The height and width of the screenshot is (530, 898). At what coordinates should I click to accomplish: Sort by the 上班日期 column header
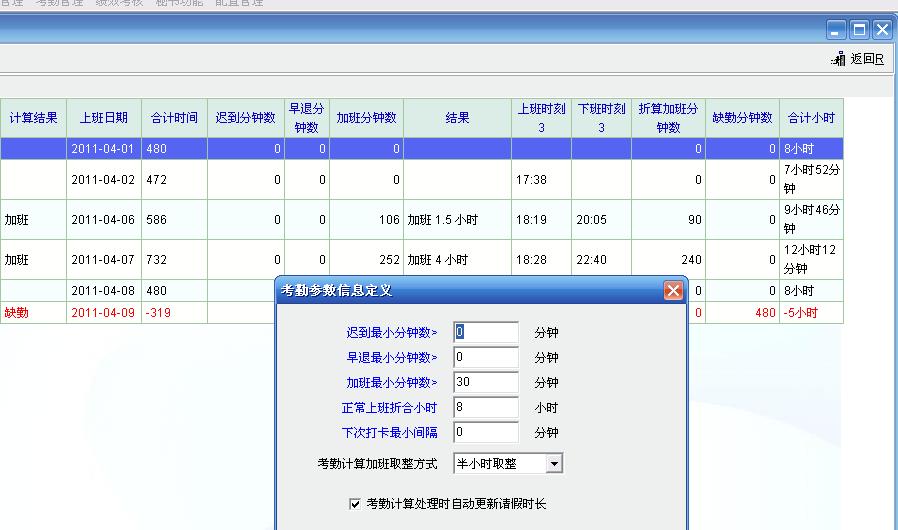[x=104, y=118]
